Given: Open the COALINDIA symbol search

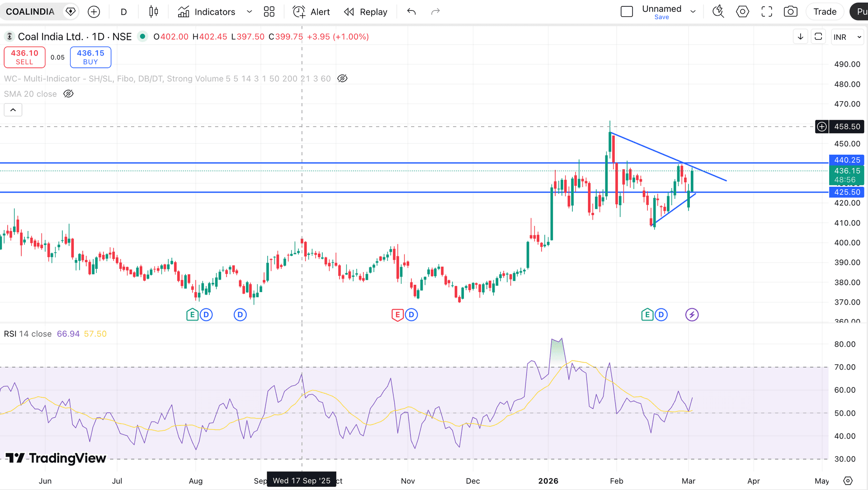Looking at the screenshot, I should (30, 12).
